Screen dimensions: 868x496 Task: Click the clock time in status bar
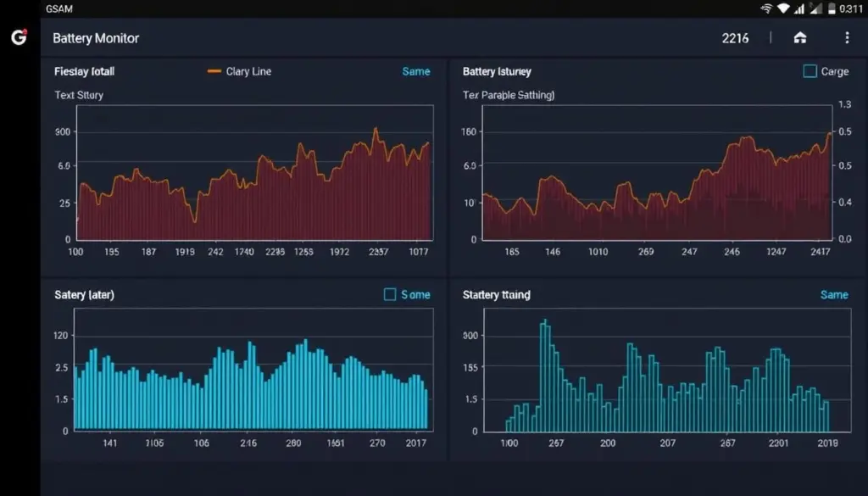(851, 8)
